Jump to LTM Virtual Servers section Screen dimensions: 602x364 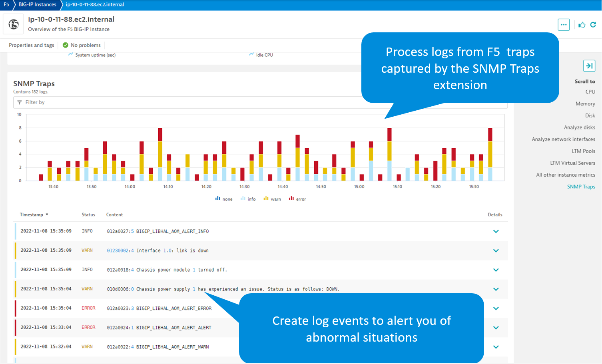point(572,163)
